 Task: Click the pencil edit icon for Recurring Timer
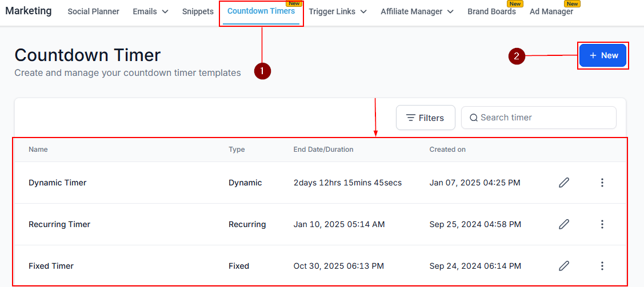pos(564,224)
